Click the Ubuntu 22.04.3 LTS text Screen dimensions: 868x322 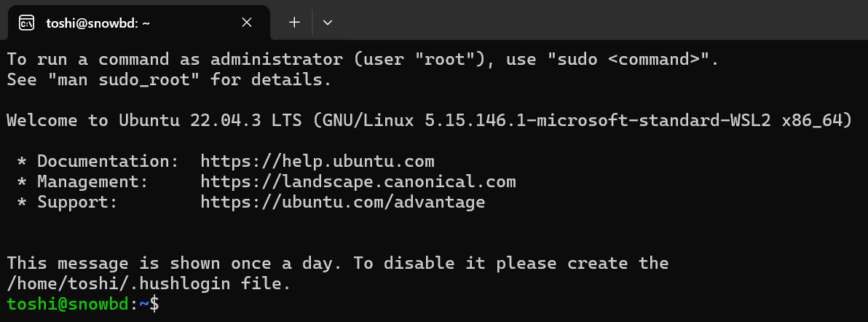[x=210, y=121]
